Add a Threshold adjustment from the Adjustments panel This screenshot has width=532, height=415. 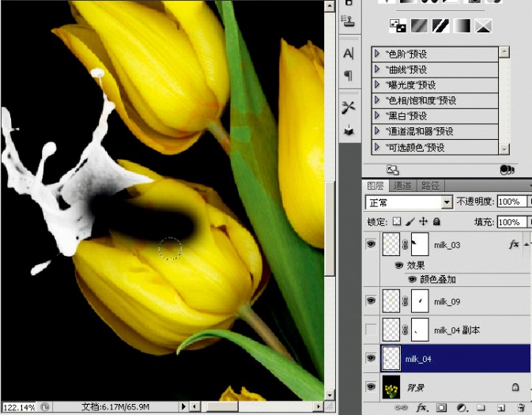pyautogui.click(x=440, y=26)
